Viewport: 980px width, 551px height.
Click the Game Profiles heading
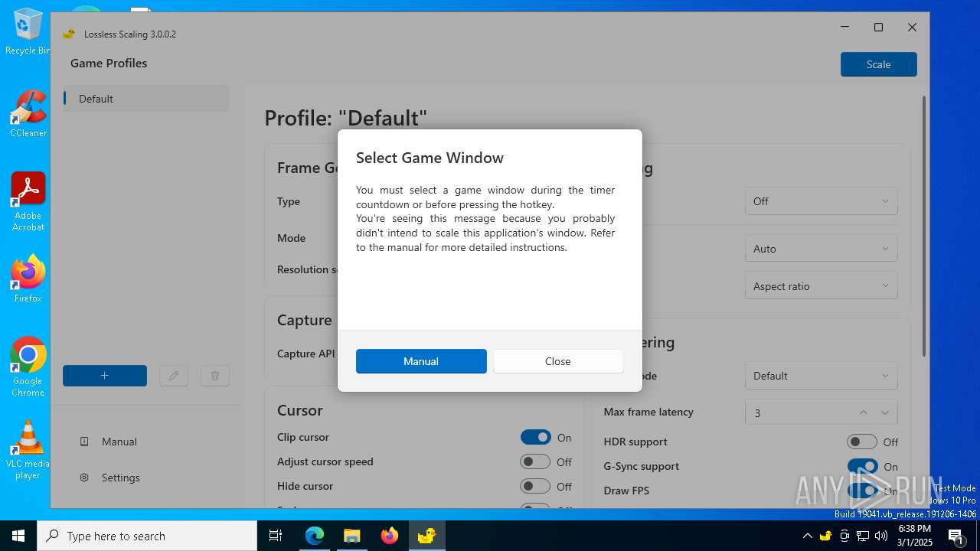pyautogui.click(x=109, y=64)
